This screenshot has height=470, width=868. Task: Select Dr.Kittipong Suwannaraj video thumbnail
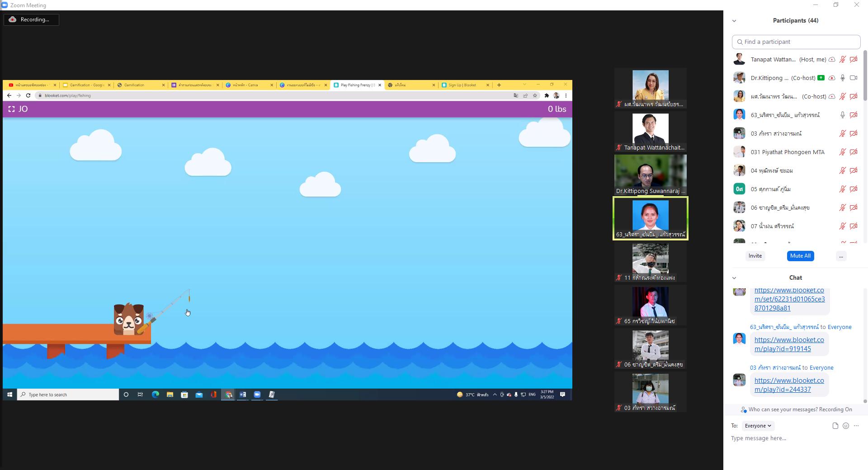[650, 175]
